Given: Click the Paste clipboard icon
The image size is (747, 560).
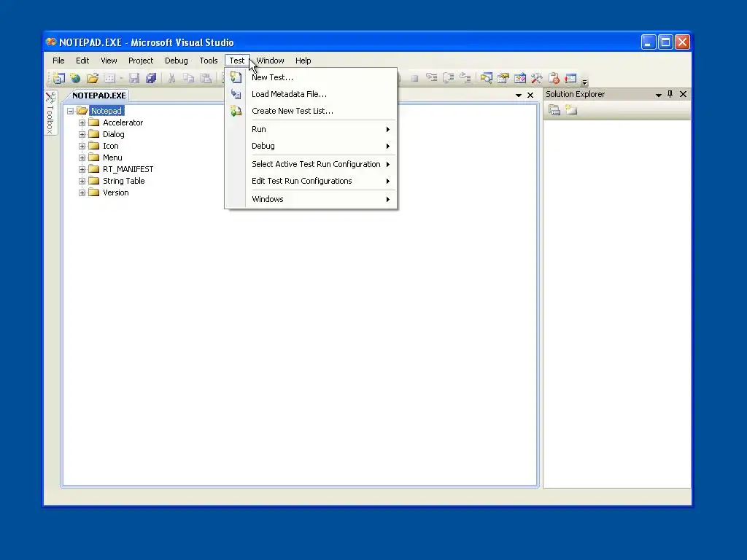Looking at the screenshot, I should (206, 78).
